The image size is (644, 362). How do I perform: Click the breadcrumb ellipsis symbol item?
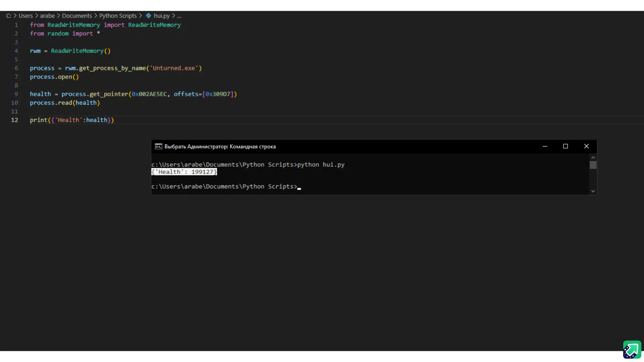[x=179, y=16]
